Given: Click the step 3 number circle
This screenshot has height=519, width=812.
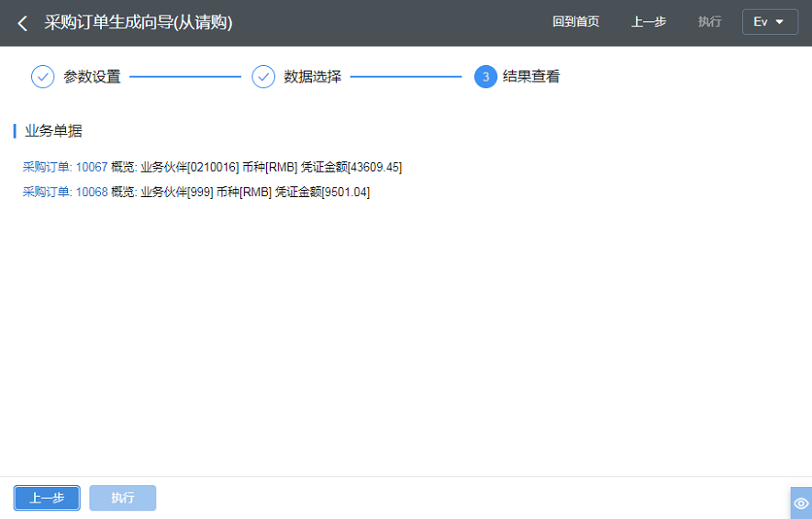Looking at the screenshot, I should (485, 77).
